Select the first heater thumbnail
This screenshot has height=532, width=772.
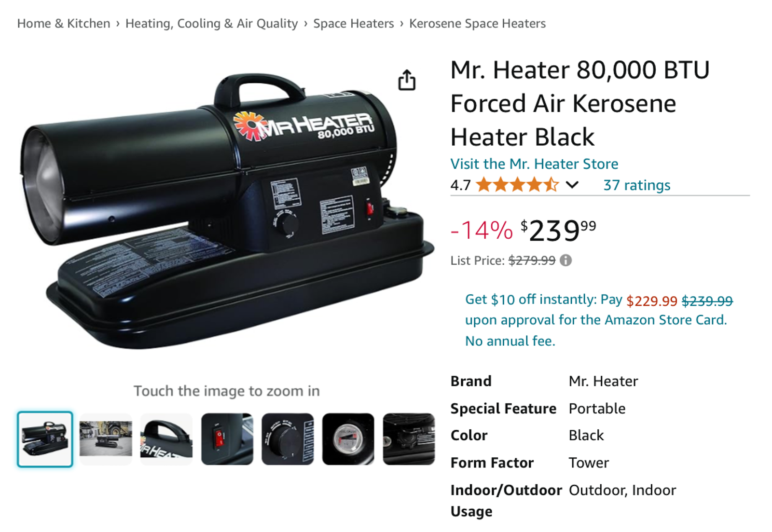45,439
